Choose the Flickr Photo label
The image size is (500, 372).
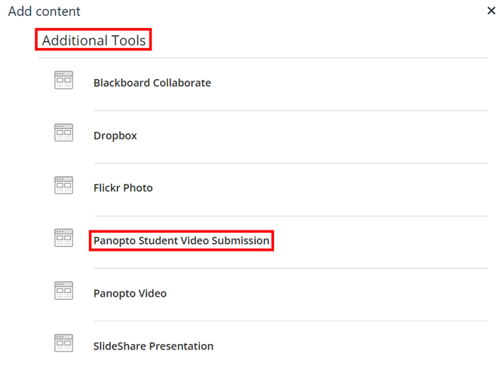click(x=123, y=188)
